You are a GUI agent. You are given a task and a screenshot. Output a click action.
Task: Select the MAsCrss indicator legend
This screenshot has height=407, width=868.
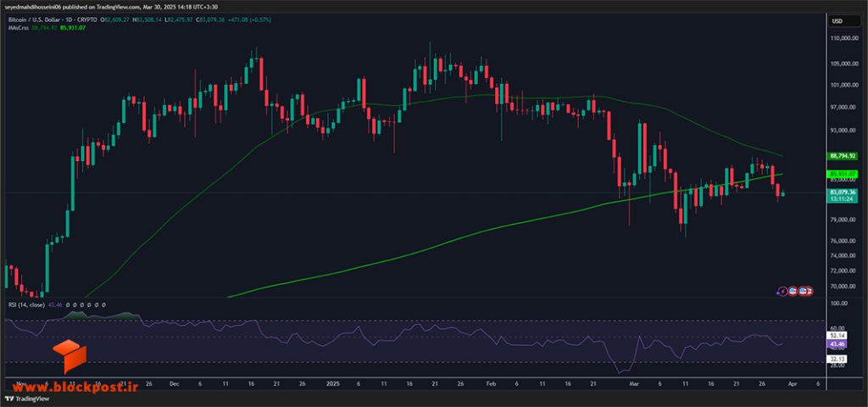coord(19,26)
